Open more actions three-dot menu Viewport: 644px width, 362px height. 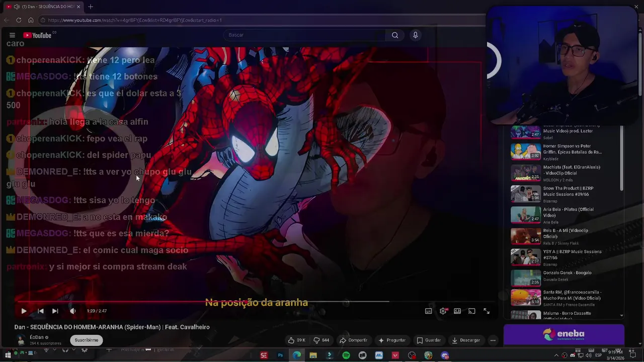493,340
